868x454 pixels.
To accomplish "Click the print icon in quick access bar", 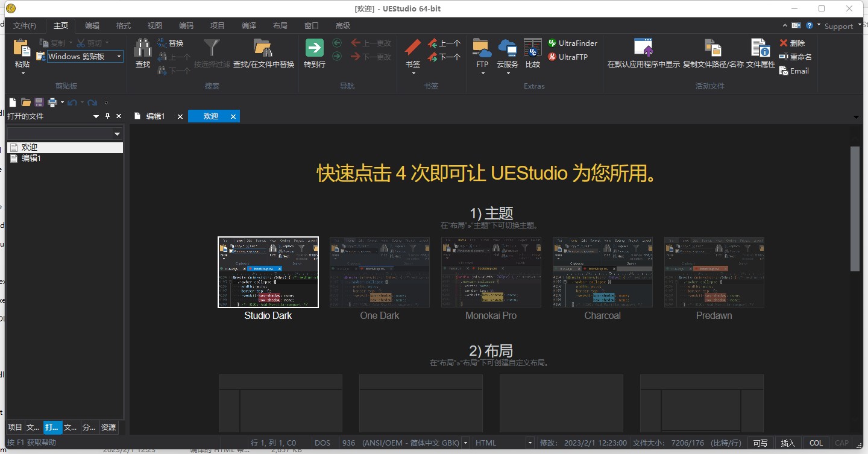I will coord(52,102).
